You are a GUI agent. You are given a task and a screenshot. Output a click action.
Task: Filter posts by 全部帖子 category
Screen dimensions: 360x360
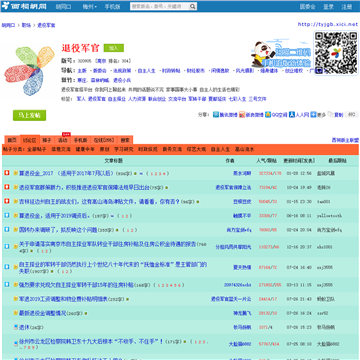[x=37, y=149]
